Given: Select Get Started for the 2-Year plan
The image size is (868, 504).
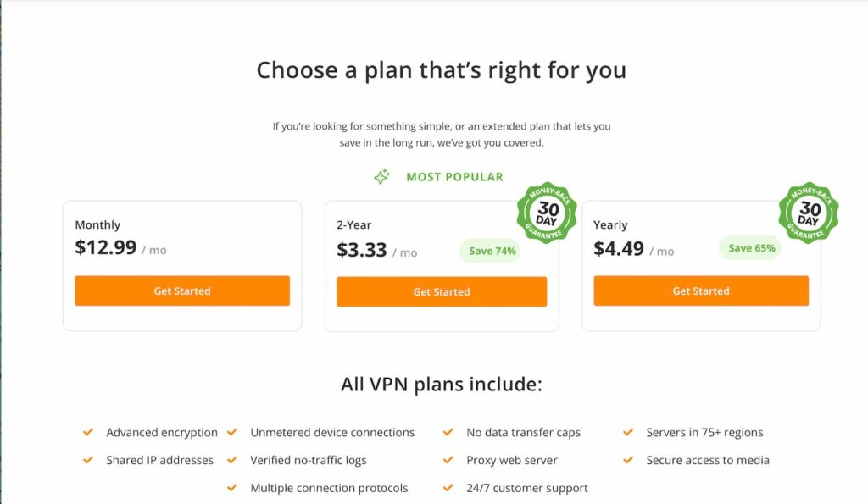Looking at the screenshot, I should 441,291.
